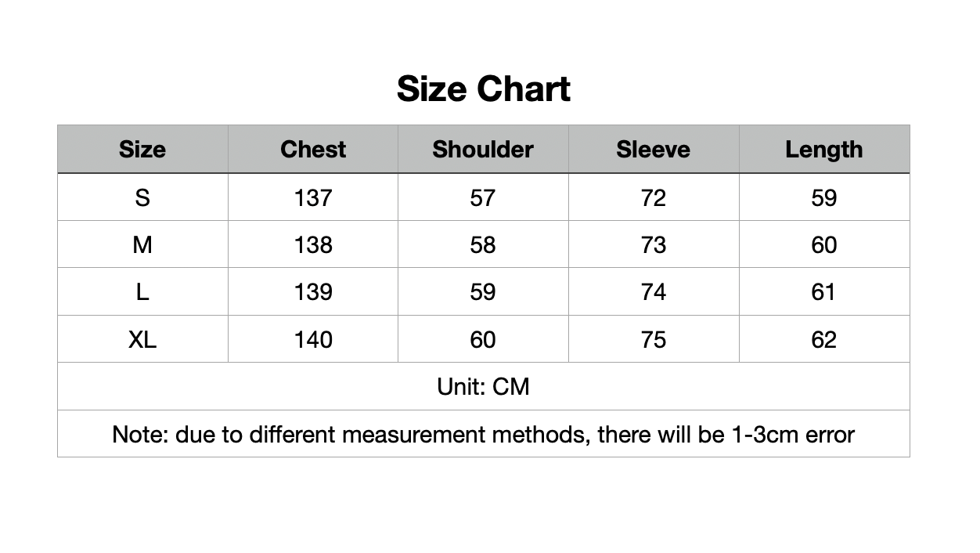
Task: Click the Length column header
Action: coord(824,150)
